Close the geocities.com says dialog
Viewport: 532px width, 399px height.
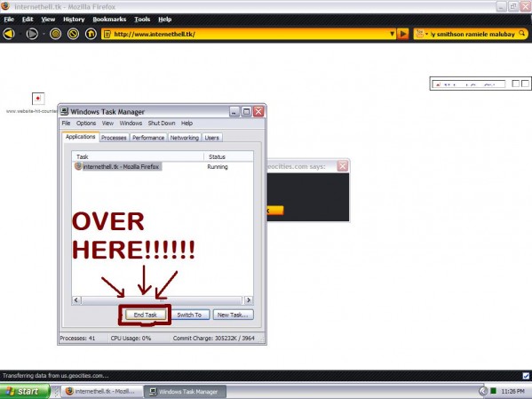point(342,166)
